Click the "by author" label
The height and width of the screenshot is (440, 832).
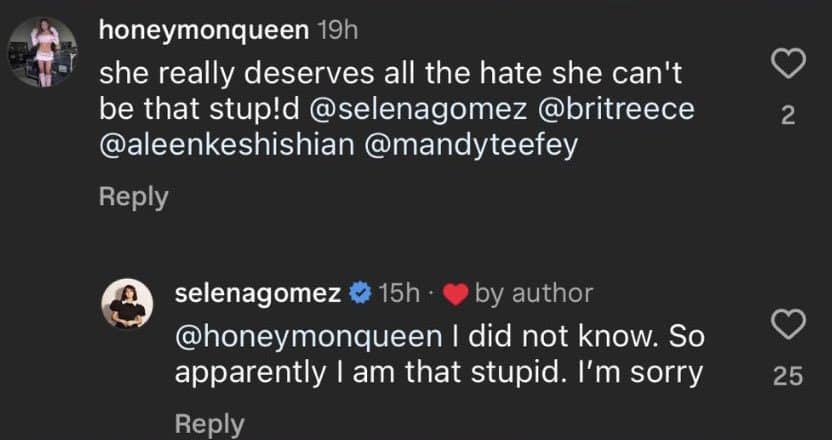click(533, 294)
